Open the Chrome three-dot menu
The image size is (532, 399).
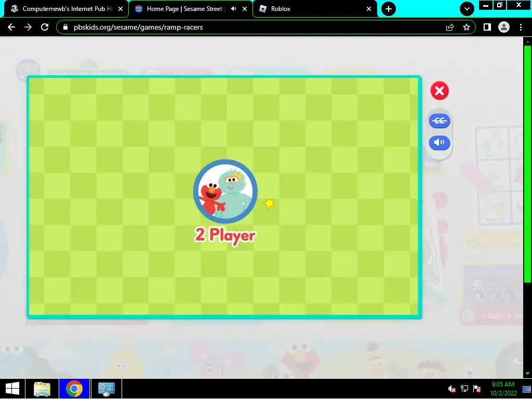[521, 27]
